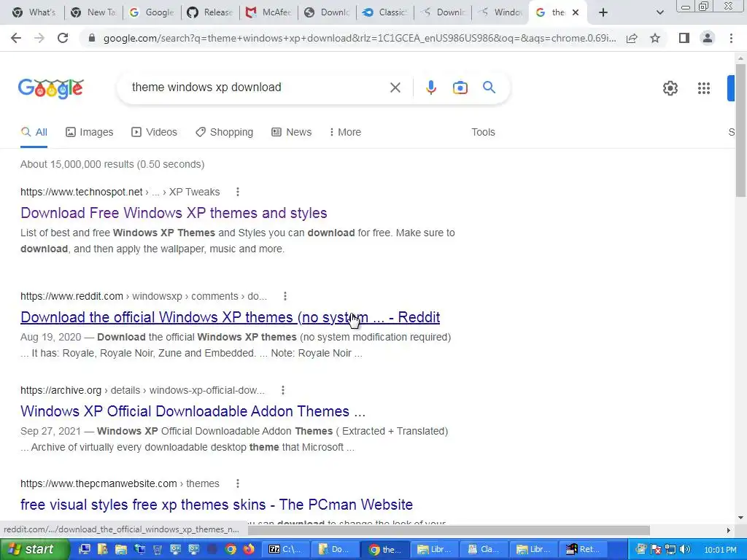
Task: Search by image with the camera icon
Action: 460,87
